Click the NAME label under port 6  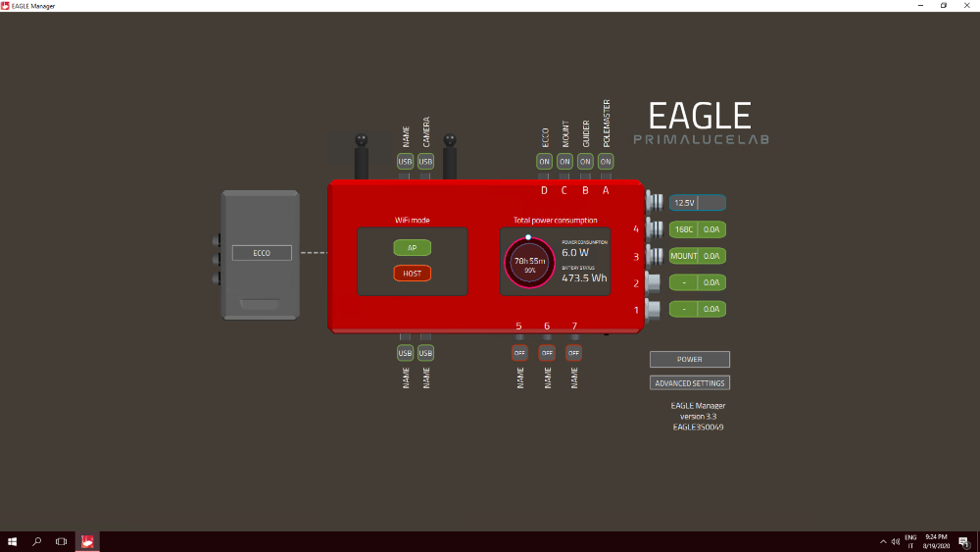pos(548,378)
